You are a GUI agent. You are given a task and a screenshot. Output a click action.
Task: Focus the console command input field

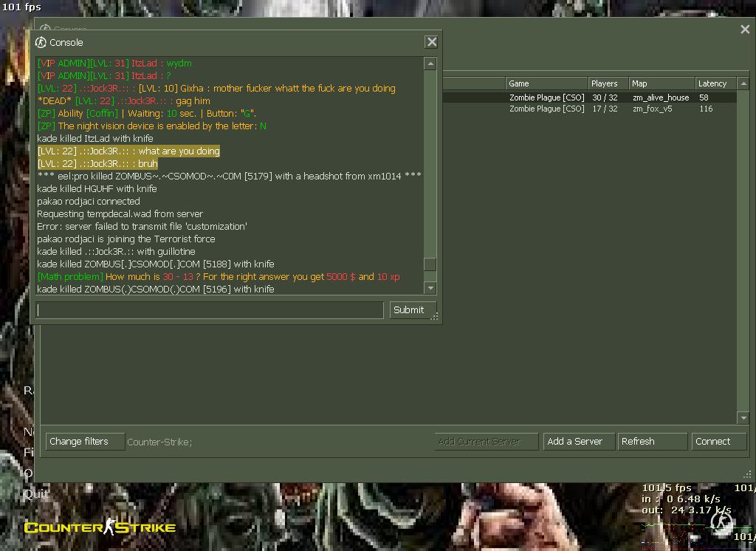click(210, 310)
